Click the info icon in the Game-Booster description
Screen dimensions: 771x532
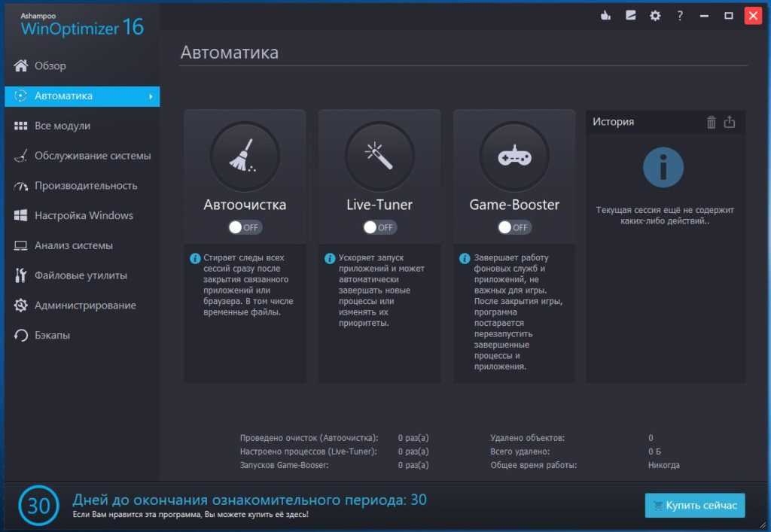[x=465, y=258]
